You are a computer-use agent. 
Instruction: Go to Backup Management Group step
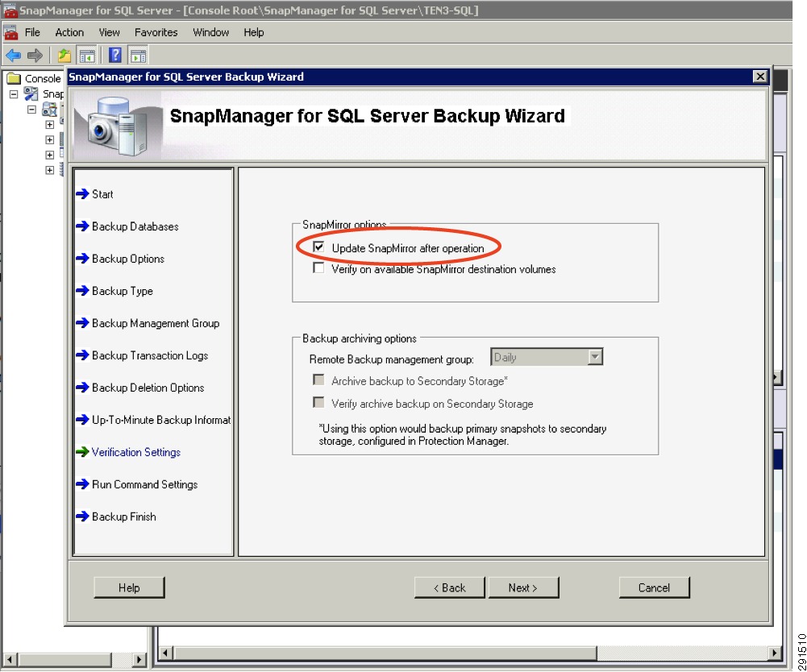coord(156,323)
